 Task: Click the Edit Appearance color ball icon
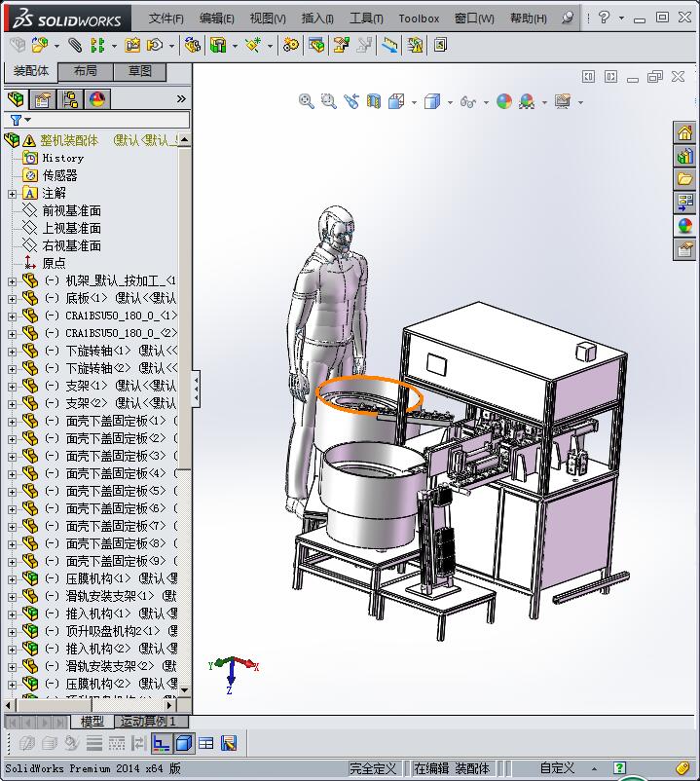click(x=504, y=101)
